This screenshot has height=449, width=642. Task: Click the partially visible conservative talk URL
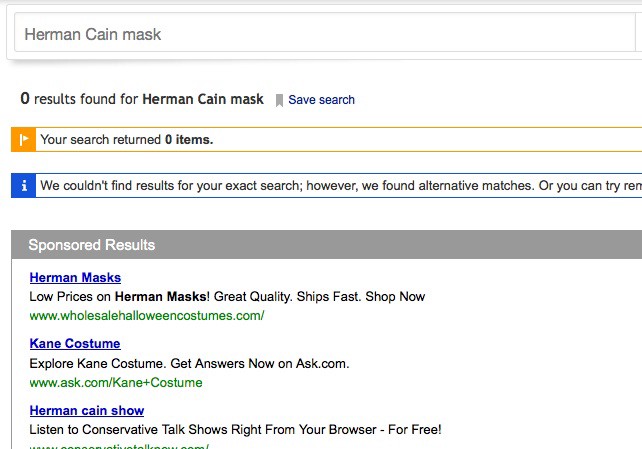point(119,446)
